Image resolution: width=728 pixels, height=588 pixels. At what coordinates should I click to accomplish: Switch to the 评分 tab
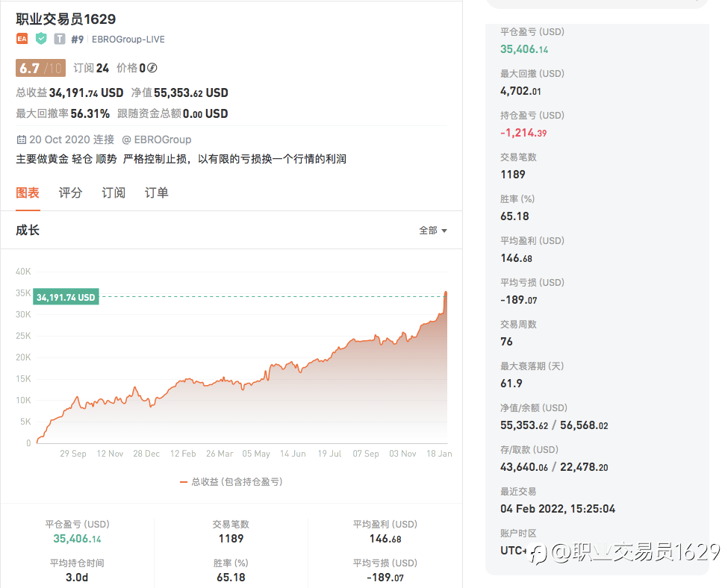tap(71, 193)
